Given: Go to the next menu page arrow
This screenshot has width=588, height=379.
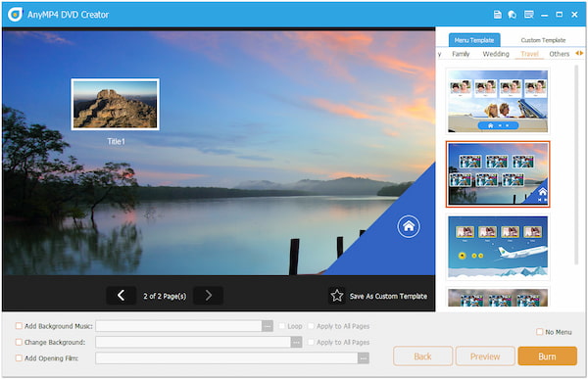Looking at the screenshot, I should [x=208, y=296].
